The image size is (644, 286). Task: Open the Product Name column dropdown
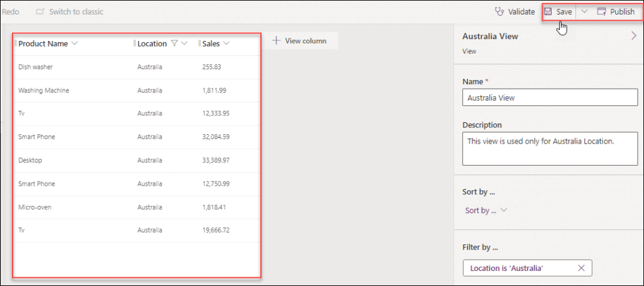[74, 43]
